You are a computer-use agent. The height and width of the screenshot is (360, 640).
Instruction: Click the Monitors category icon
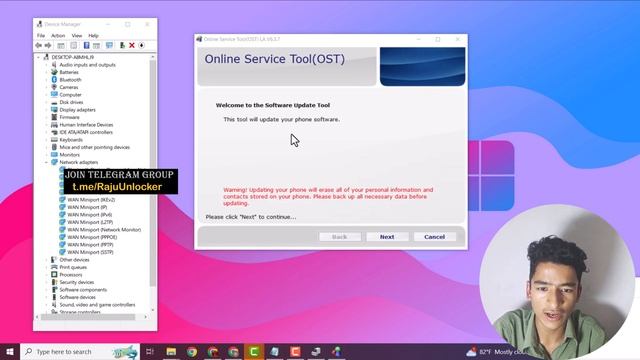[54, 155]
